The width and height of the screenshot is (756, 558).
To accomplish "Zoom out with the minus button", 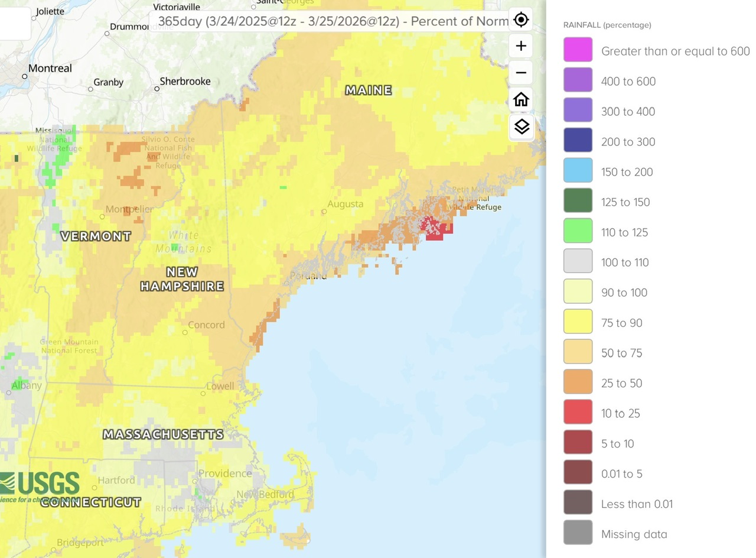I will coord(521,73).
